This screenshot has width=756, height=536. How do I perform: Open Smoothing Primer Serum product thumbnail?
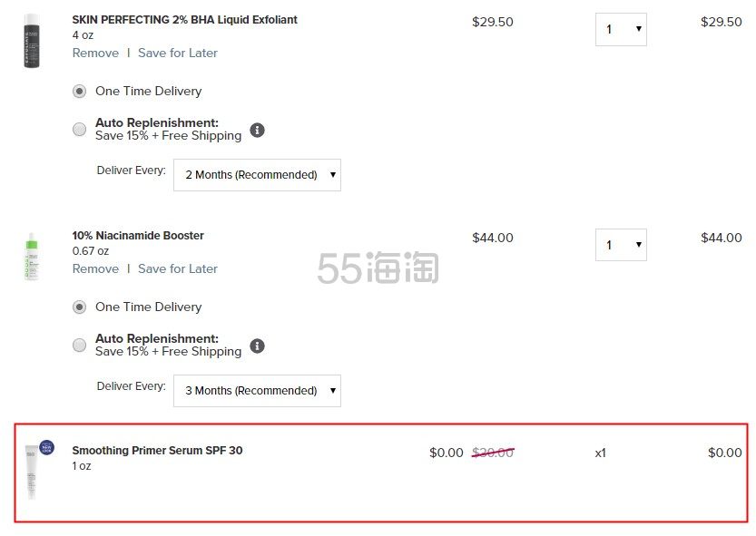pyautogui.click(x=32, y=472)
